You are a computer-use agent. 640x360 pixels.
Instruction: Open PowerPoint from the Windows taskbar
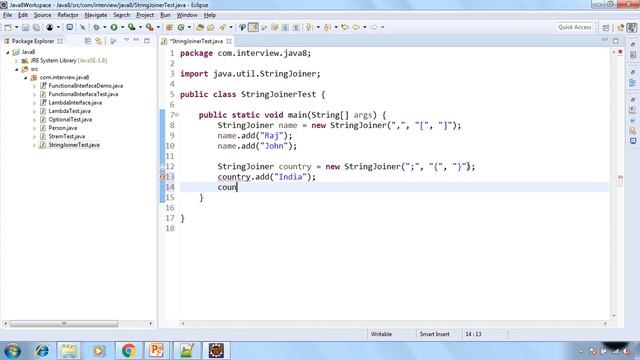point(157,351)
